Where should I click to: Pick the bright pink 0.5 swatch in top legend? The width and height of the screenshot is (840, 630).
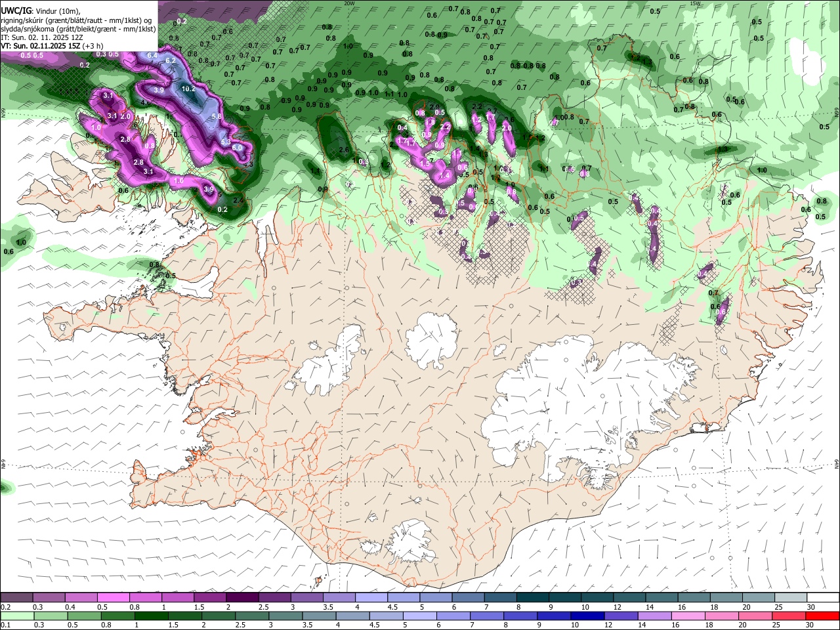[113, 597]
